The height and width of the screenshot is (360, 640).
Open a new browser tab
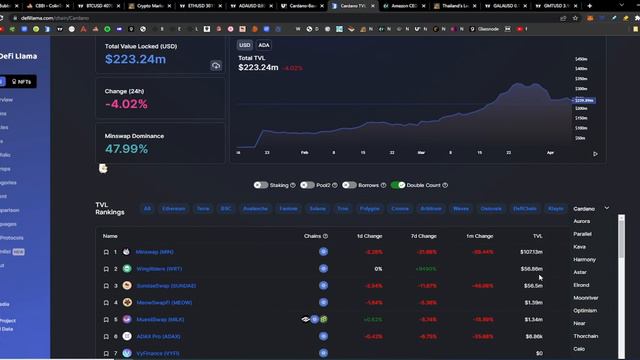pyautogui.click(x=589, y=6)
